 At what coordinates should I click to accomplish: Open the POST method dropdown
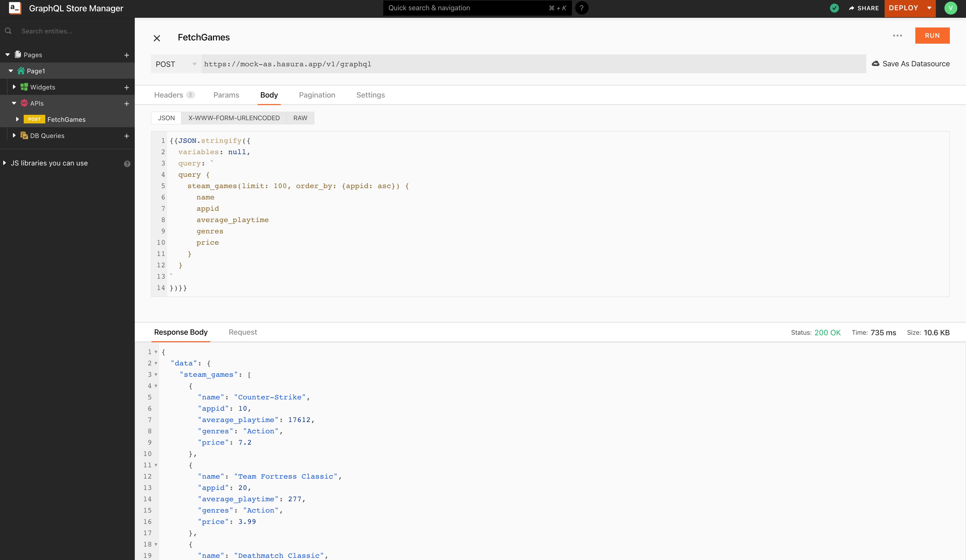click(x=176, y=64)
